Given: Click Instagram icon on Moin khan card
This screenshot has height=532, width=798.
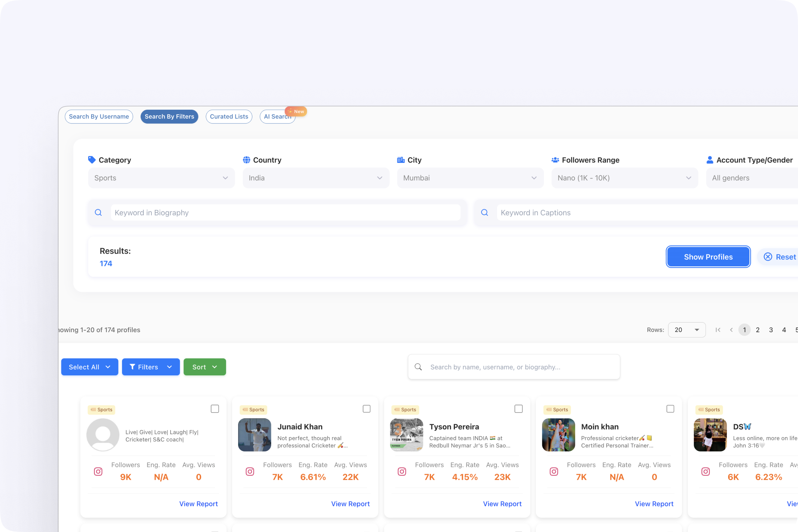Looking at the screenshot, I should 554,471.
